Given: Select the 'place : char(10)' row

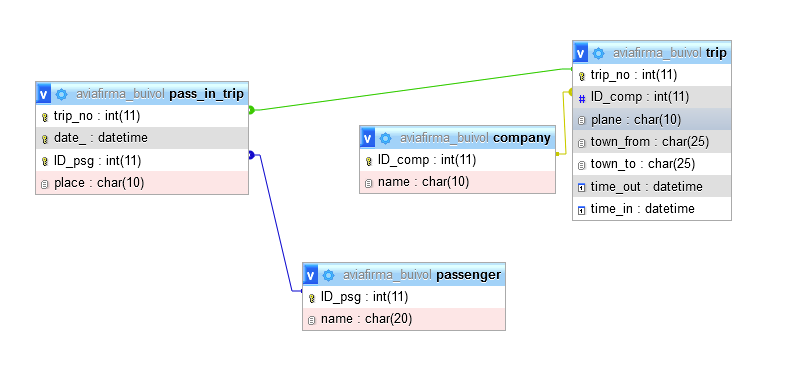Looking at the screenshot, I should [x=142, y=183].
